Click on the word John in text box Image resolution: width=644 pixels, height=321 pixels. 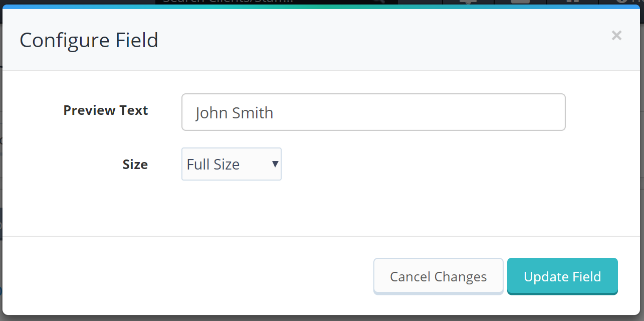(211, 113)
